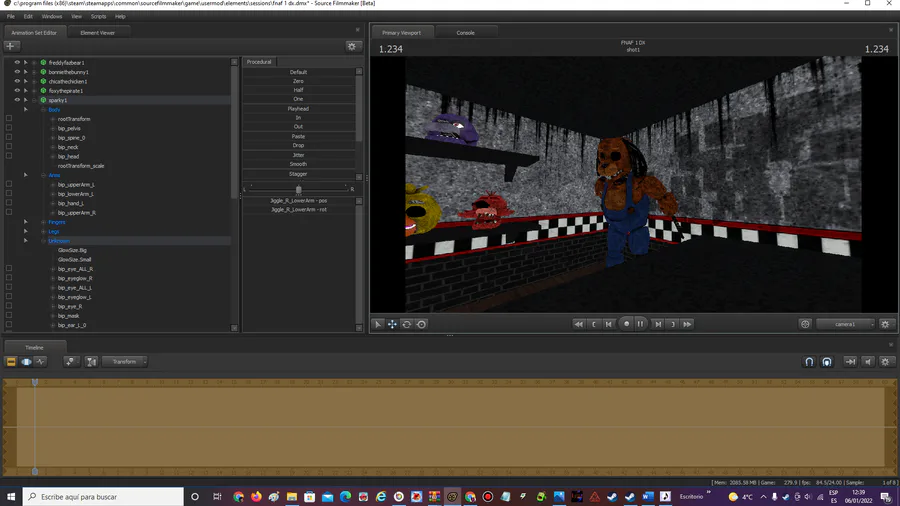Open the camera1 camera dropdown
This screenshot has height=506, width=900.
(845, 324)
